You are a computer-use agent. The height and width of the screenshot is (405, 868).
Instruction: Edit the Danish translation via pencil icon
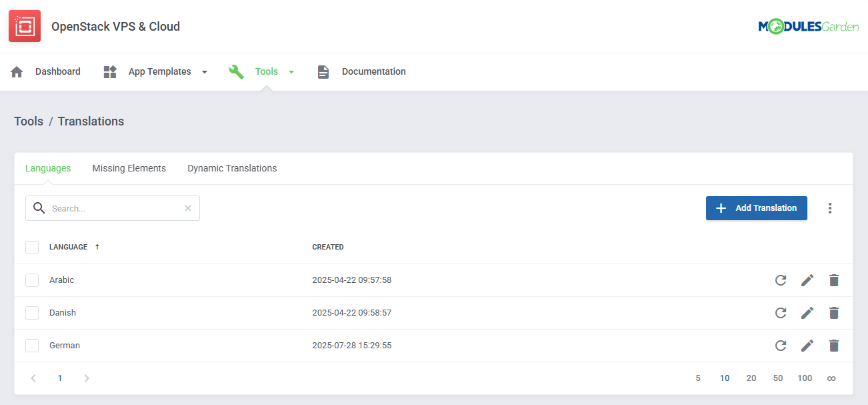pos(807,313)
